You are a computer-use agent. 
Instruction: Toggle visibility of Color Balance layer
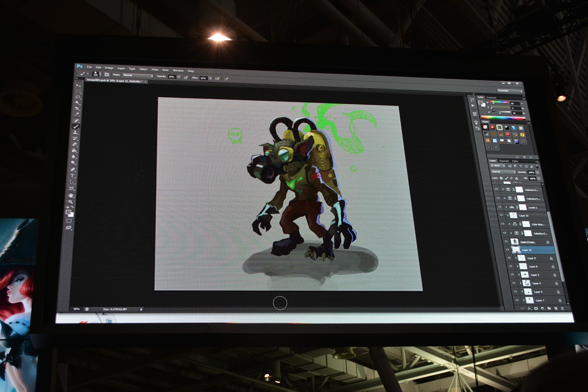click(x=502, y=224)
